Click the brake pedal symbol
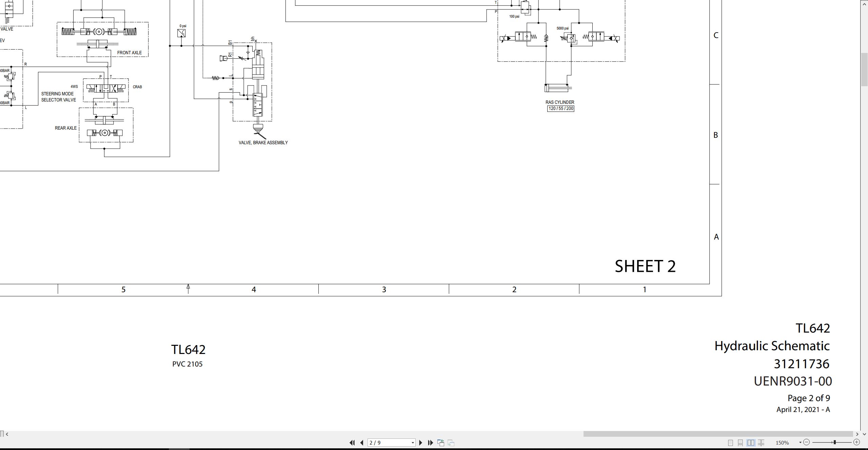868x450 pixels. point(259,131)
